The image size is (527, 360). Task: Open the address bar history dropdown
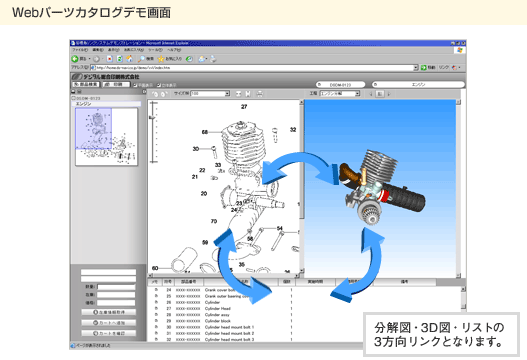coord(416,68)
